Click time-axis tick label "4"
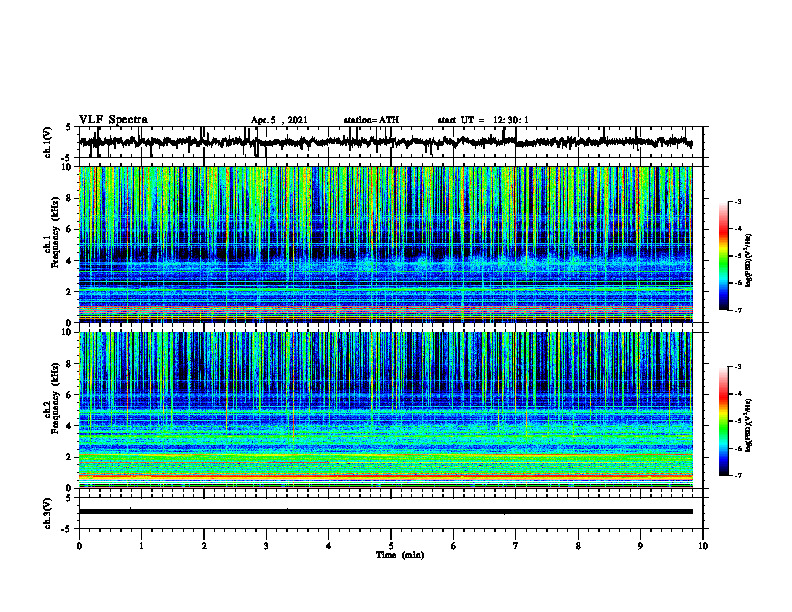The width and height of the screenshot is (792, 612). [x=329, y=546]
